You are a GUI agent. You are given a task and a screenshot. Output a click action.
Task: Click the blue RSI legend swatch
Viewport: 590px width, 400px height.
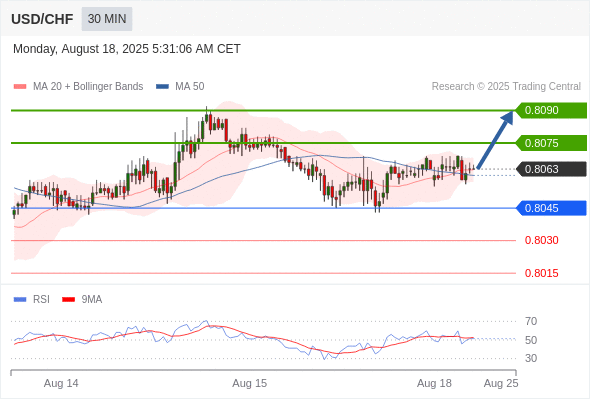20,300
